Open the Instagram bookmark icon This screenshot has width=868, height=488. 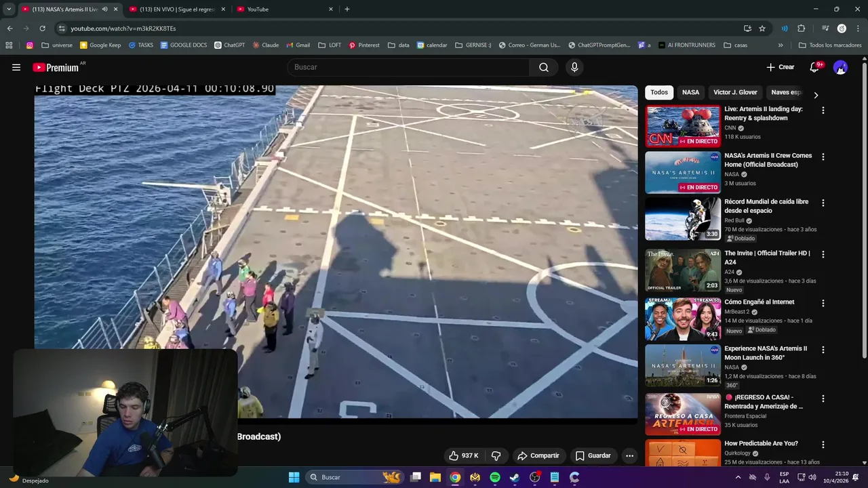[x=30, y=45]
